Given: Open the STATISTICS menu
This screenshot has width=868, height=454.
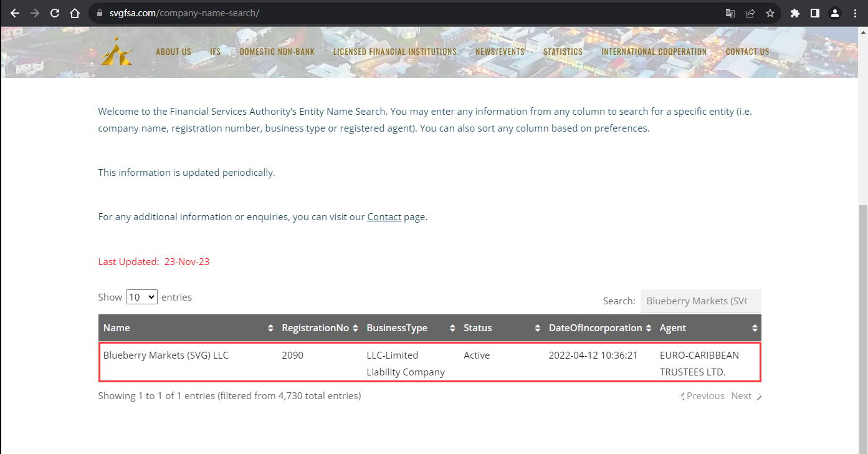Looking at the screenshot, I should [563, 52].
